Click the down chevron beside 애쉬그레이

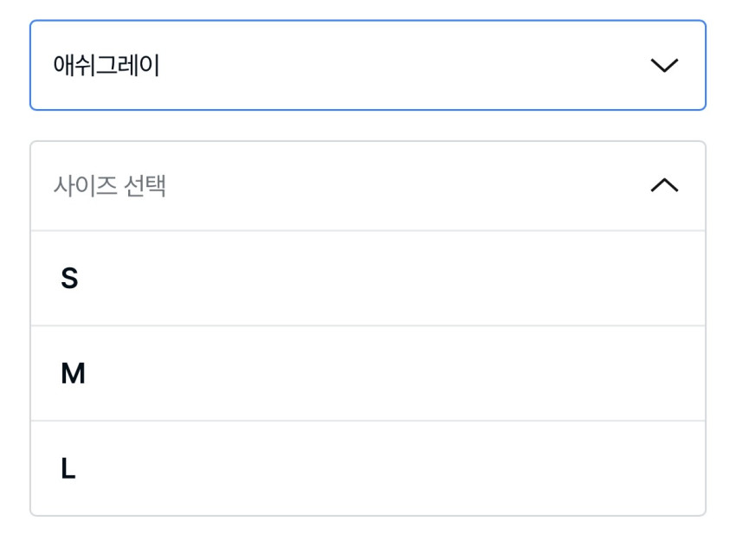664,66
